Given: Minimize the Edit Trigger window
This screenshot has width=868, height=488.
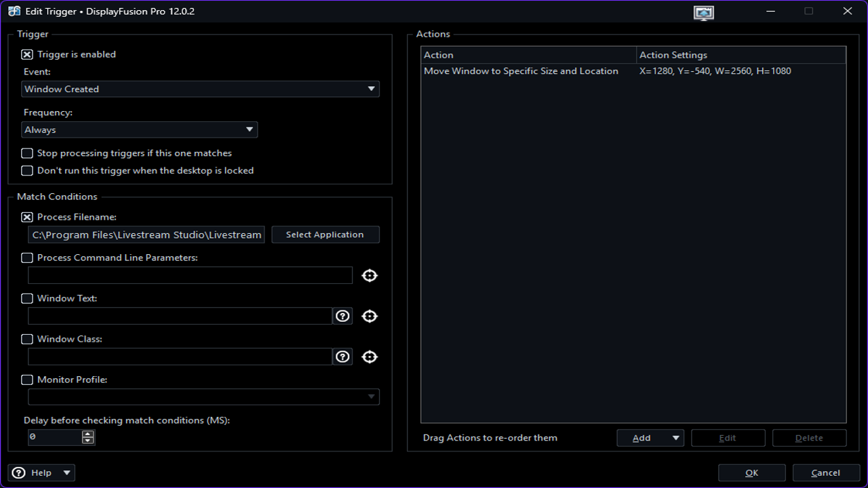Looking at the screenshot, I should pyautogui.click(x=771, y=11).
